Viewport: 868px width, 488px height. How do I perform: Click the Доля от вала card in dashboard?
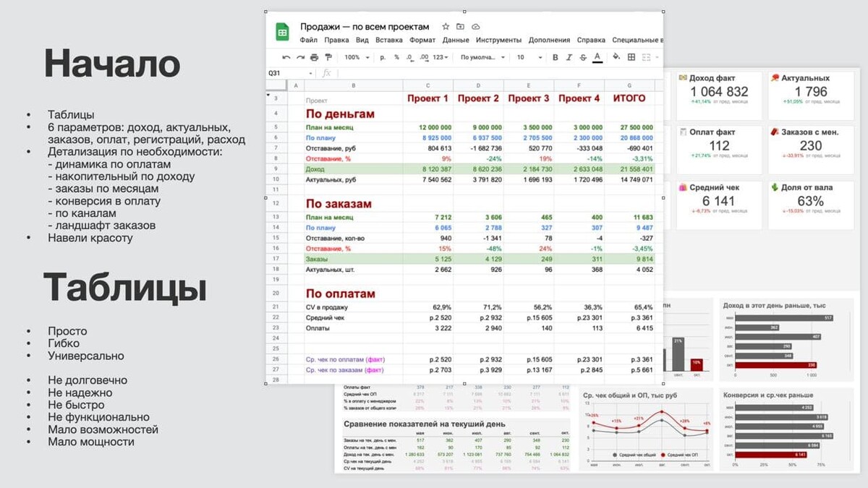click(810, 205)
